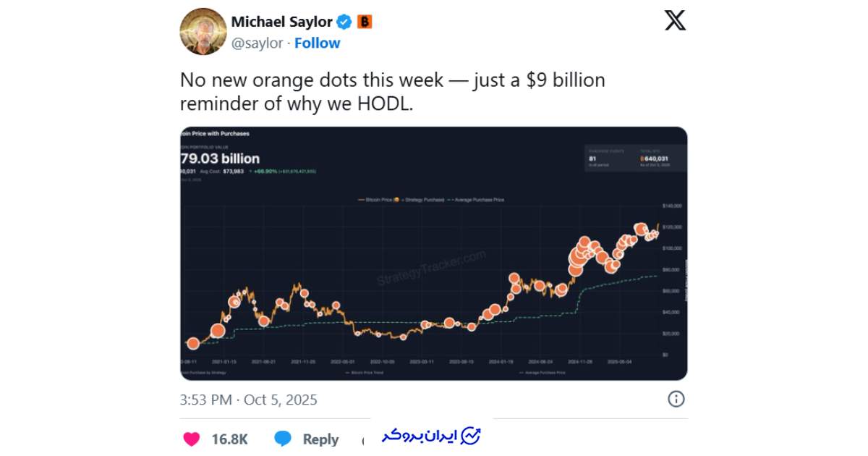Open the 3:53 PM Oct 5, 2025 timestamp
Screen dimensions: 868x456
249,400
